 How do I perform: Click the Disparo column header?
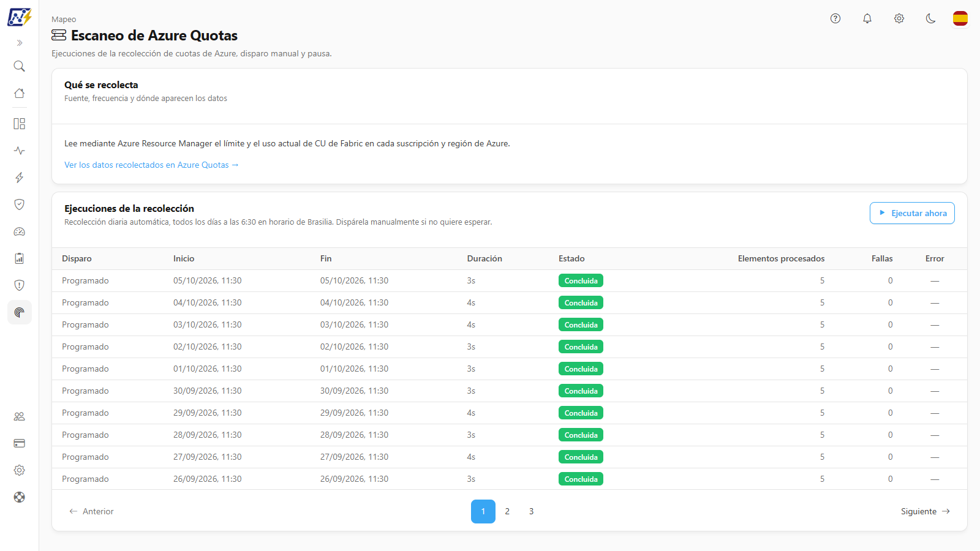coord(77,258)
